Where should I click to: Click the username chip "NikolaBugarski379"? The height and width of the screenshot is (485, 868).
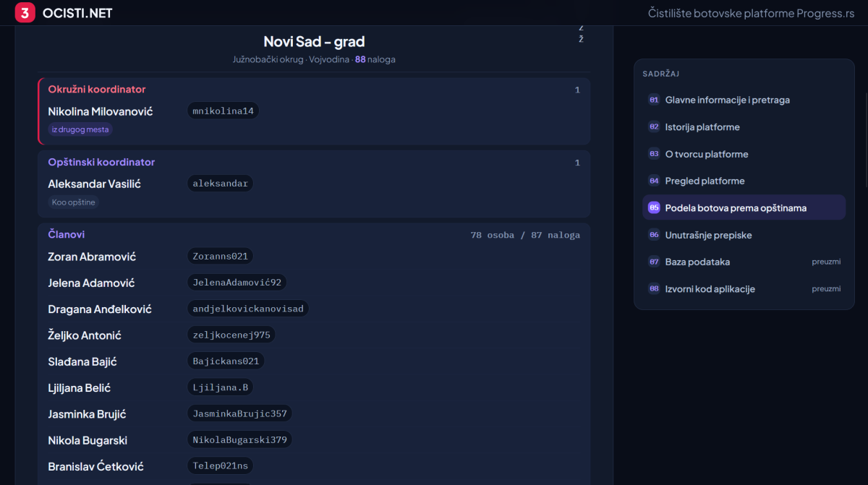240,440
